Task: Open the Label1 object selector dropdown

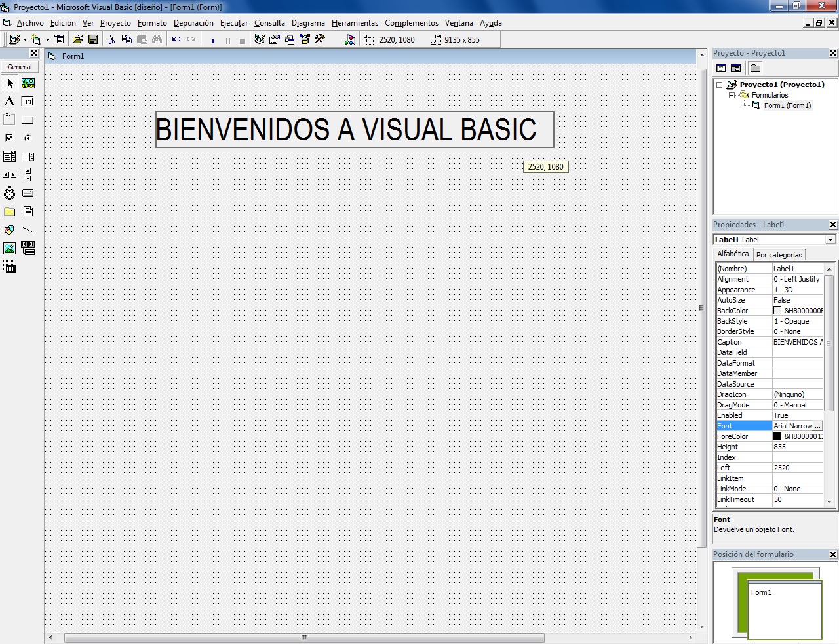Action: (830, 240)
